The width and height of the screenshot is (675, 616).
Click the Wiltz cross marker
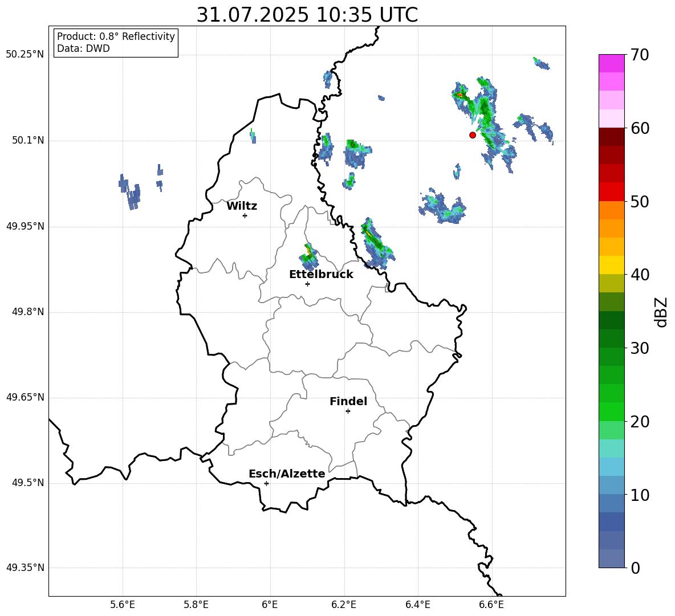(245, 215)
